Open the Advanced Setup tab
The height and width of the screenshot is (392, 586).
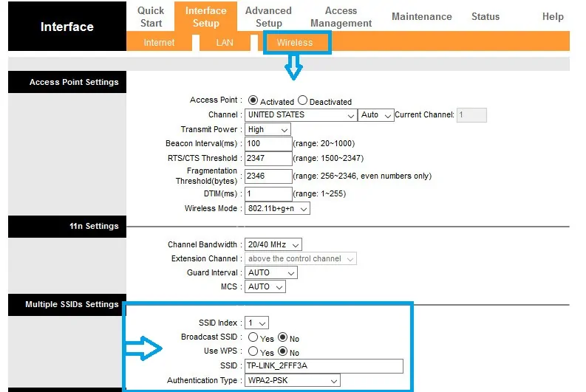point(268,17)
